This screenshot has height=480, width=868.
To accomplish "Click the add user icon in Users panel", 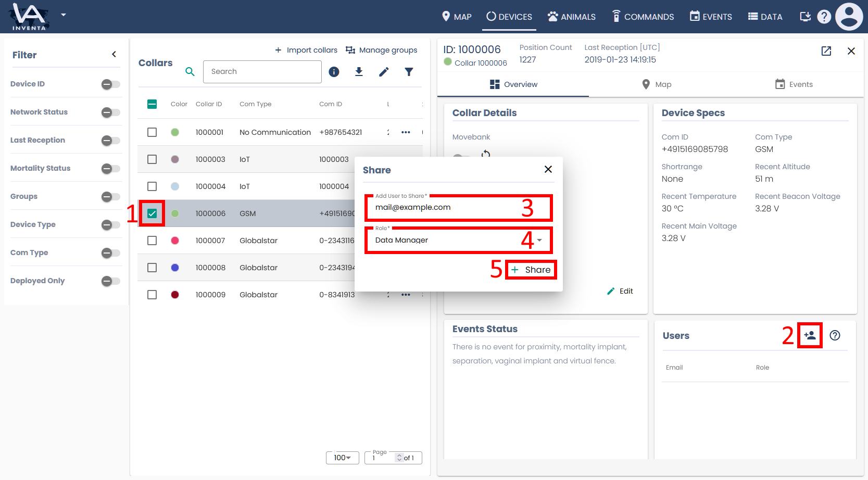I will [x=810, y=335].
